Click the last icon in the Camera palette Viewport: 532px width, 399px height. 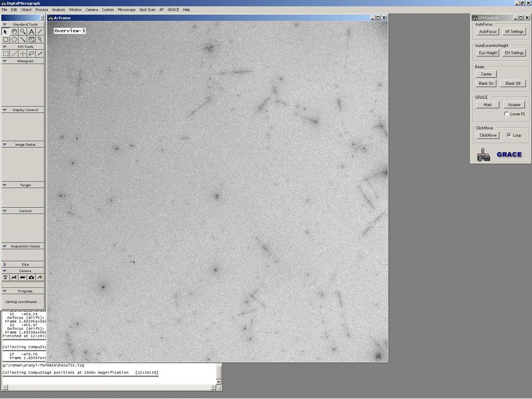40,277
